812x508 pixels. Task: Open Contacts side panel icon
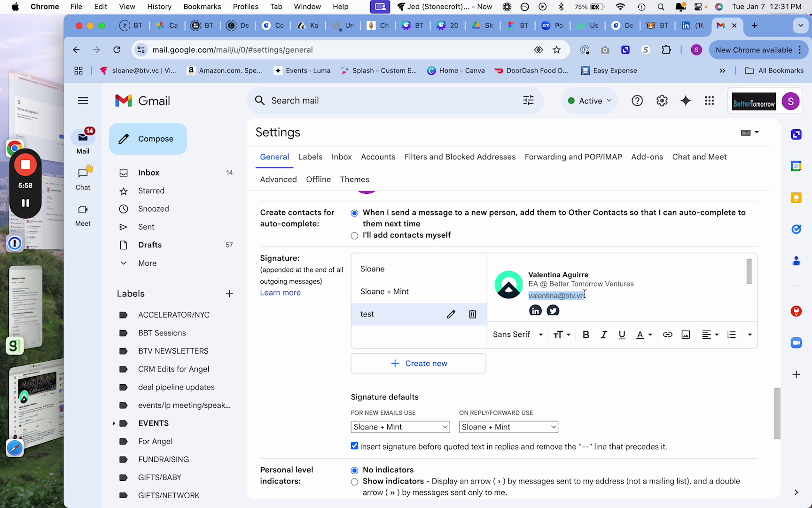(796, 261)
